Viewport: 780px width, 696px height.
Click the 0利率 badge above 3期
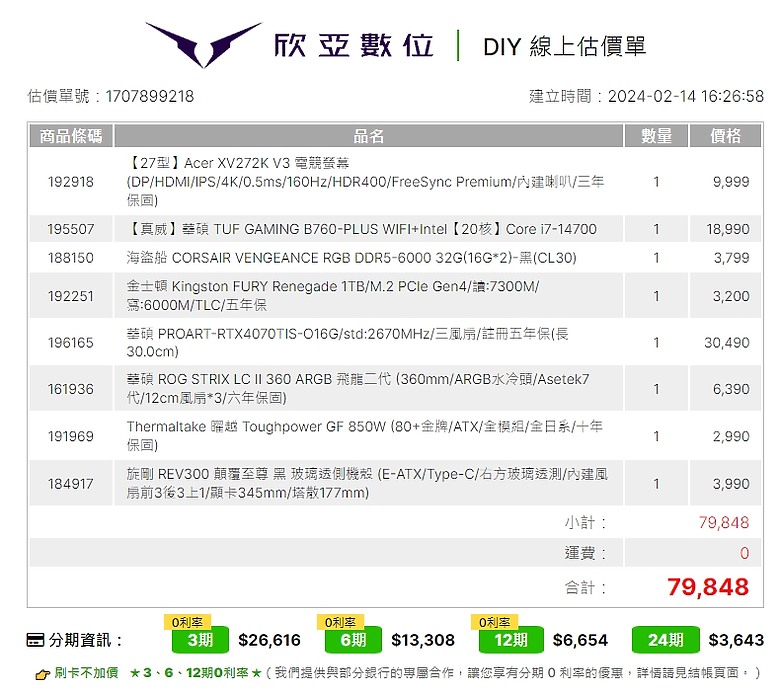(188, 622)
